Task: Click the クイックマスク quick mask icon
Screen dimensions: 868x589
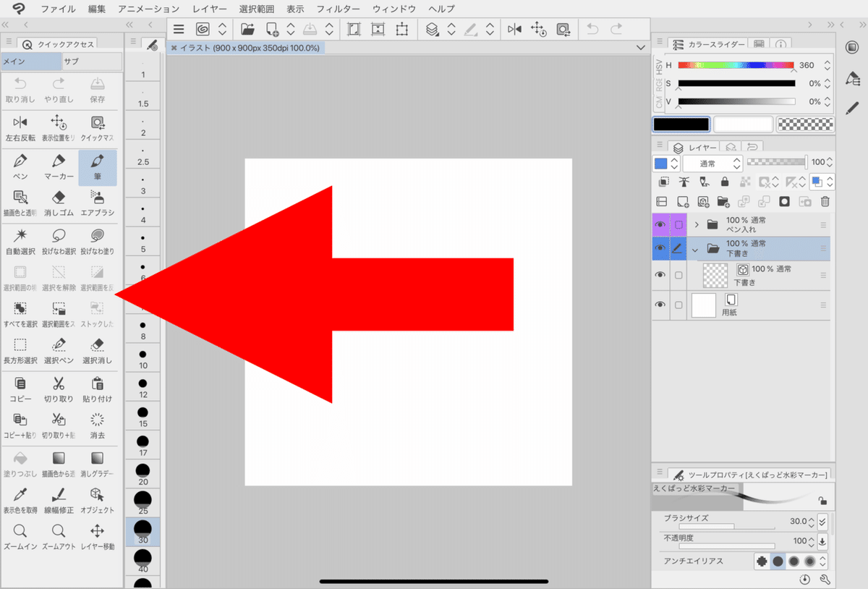Action: (x=98, y=127)
